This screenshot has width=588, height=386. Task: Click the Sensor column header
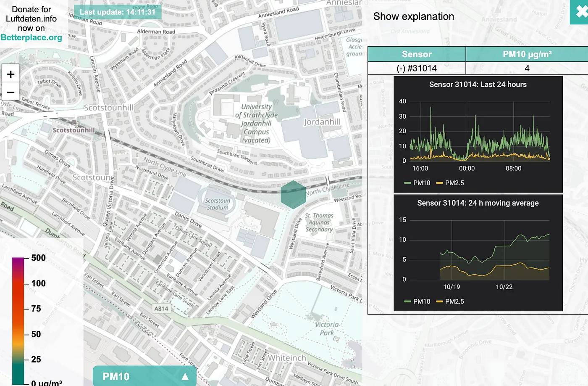(417, 54)
